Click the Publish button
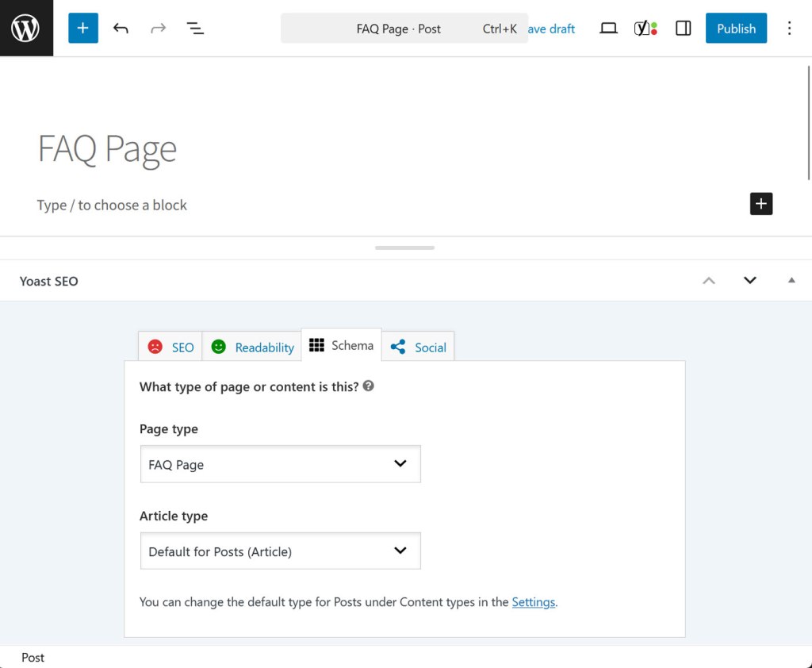 pyautogui.click(x=736, y=28)
